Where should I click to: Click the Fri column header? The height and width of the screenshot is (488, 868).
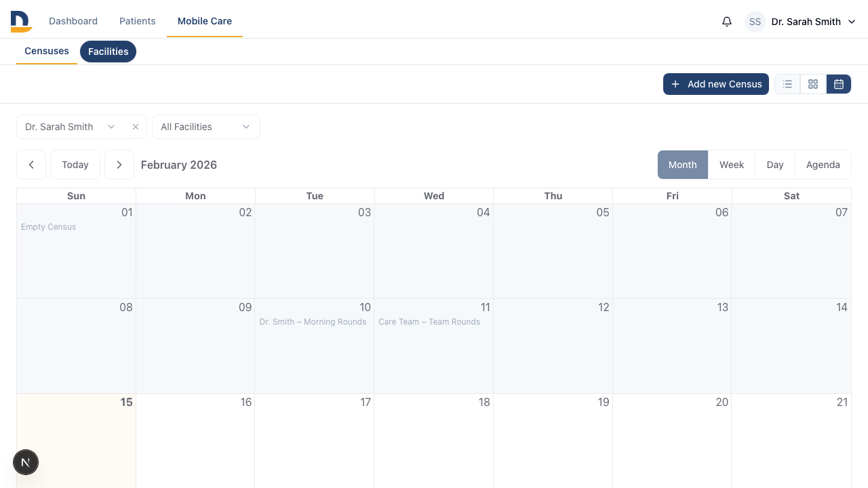pyautogui.click(x=672, y=196)
